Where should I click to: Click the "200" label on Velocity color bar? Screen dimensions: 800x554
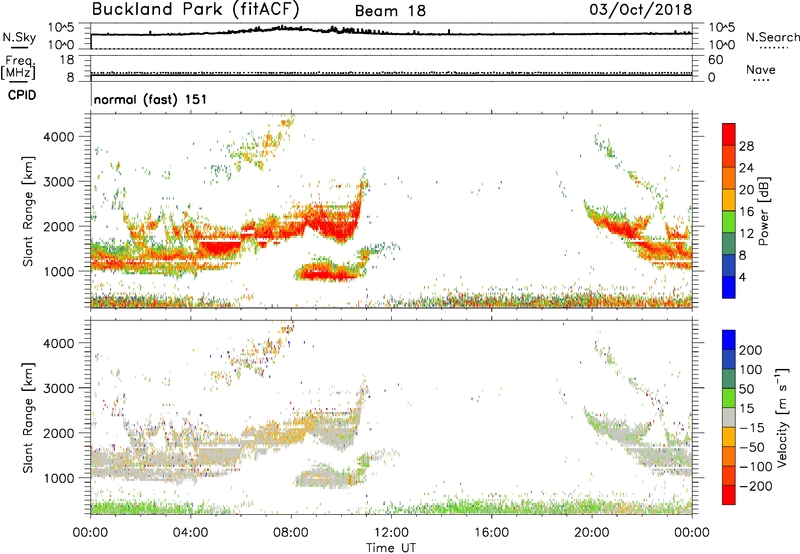[x=751, y=350]
